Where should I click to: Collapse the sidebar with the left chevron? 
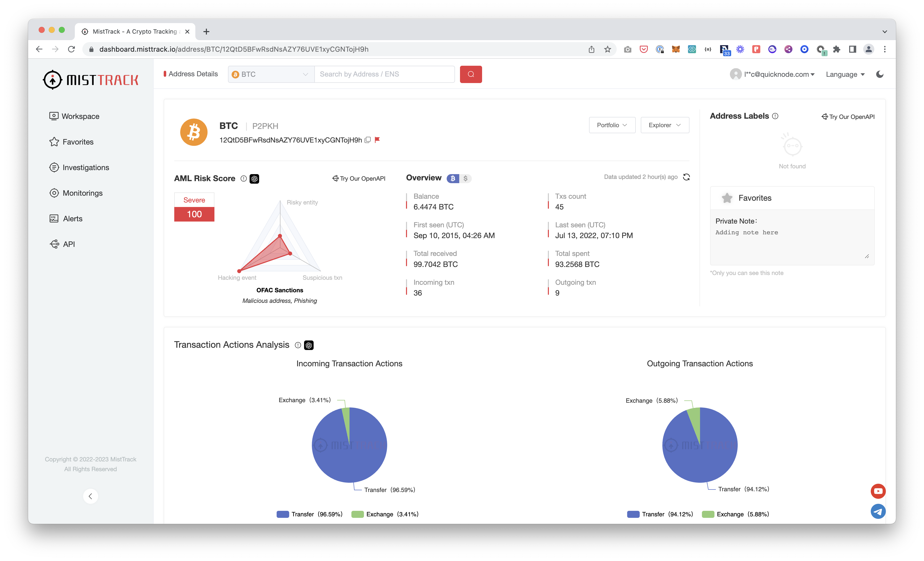(x=90, y=496)
